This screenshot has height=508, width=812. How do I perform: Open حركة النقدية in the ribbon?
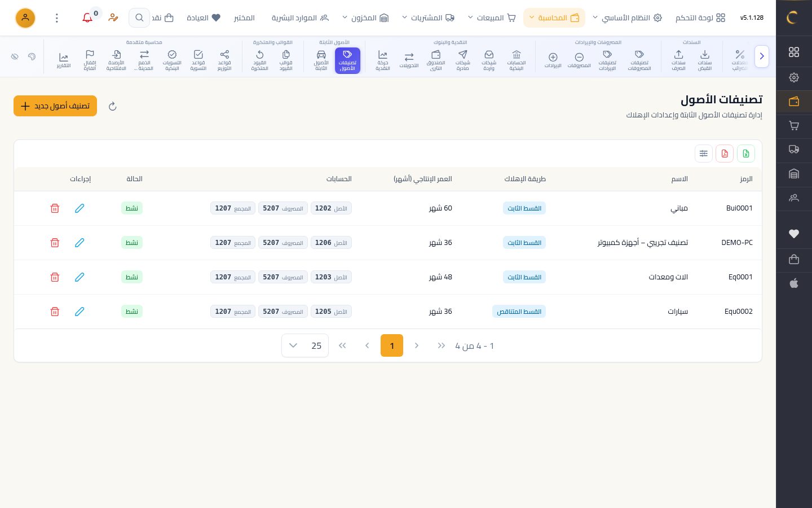click(383, 60)
